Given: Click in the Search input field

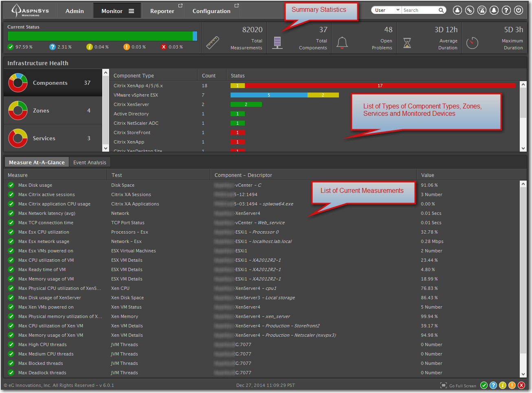Looking at the screenshot, I should [420, 10].
